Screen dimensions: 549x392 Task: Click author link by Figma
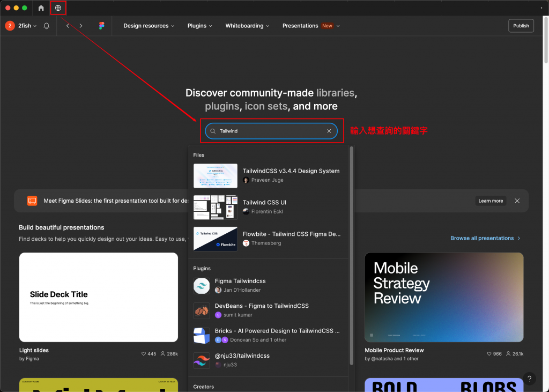[29, 359]
